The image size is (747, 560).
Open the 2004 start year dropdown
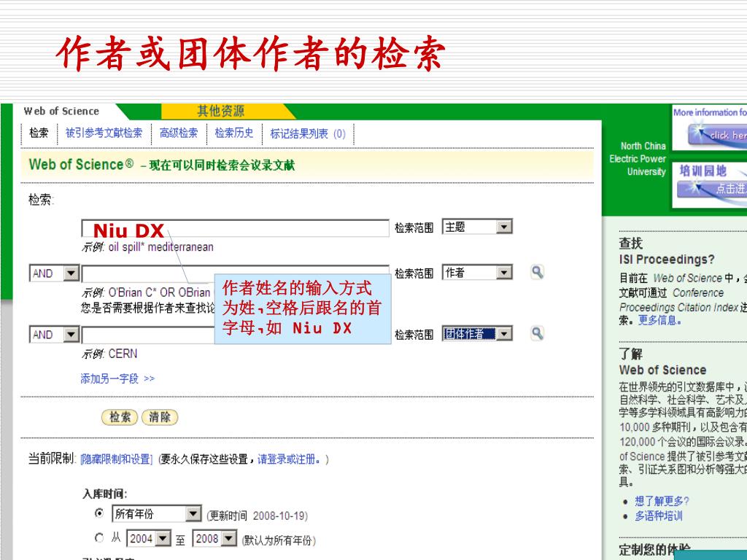(149, 539)
